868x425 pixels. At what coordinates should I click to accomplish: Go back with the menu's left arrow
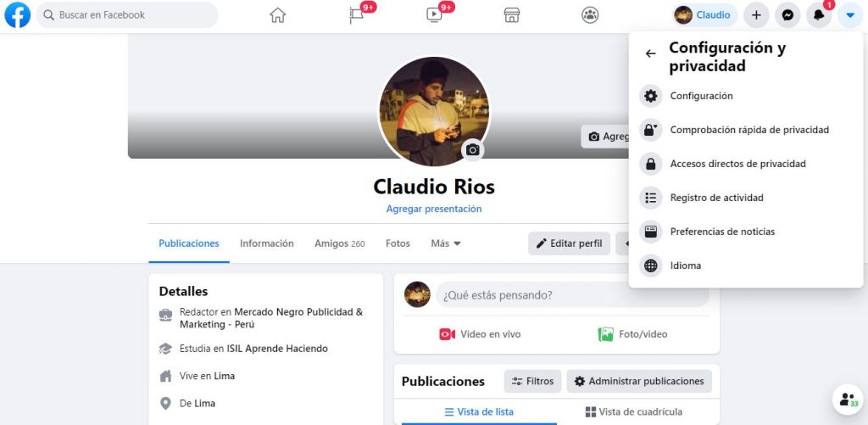[x=650, y=53]
